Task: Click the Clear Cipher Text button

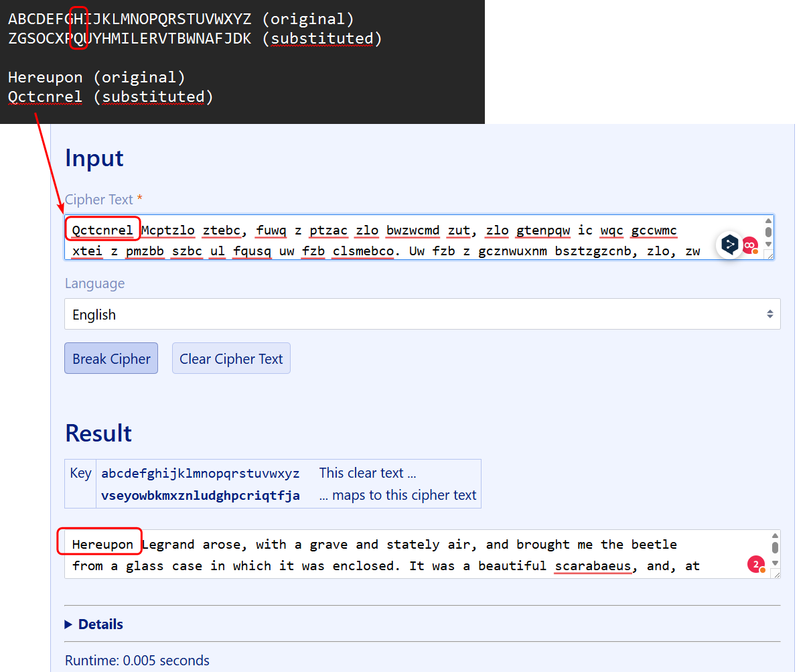Action: click(231, 358)
